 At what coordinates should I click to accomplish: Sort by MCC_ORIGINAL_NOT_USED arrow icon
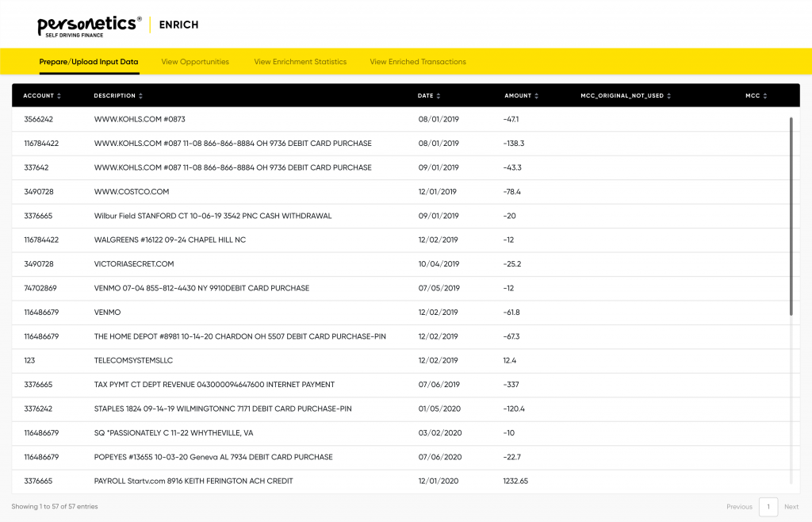pos(669,96)
